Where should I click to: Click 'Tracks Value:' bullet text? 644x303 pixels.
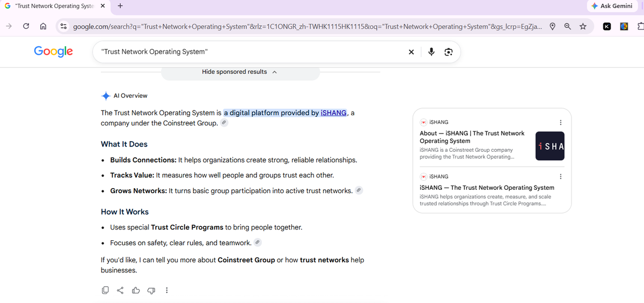tap(132, 175)
